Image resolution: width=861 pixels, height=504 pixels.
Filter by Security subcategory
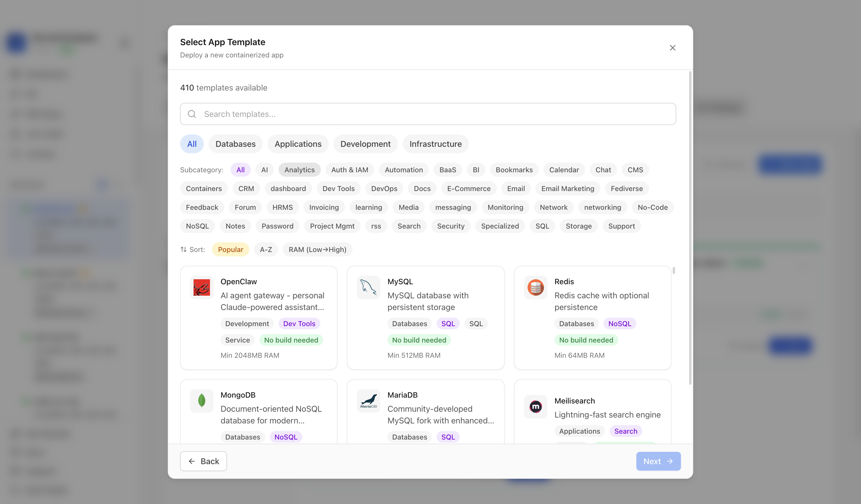pyautogui.click(x=451, y=226)
